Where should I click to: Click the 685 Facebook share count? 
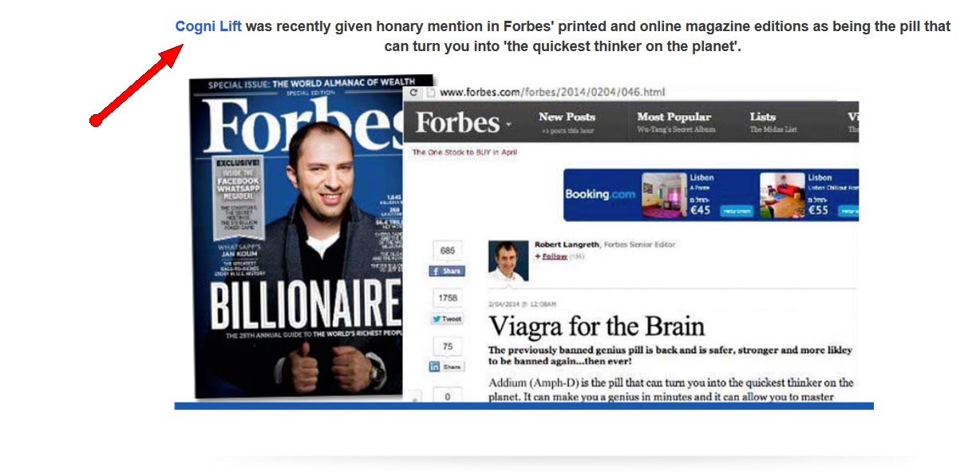447,251
